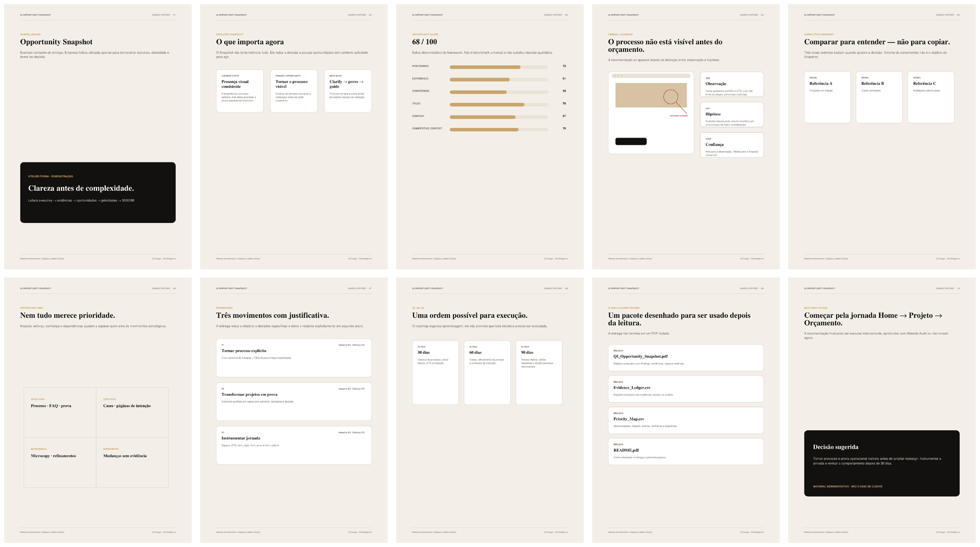Open the "Transformar projetos em prova" priority card
This screenshot has height=547, width=980.
tap(294, 402)
